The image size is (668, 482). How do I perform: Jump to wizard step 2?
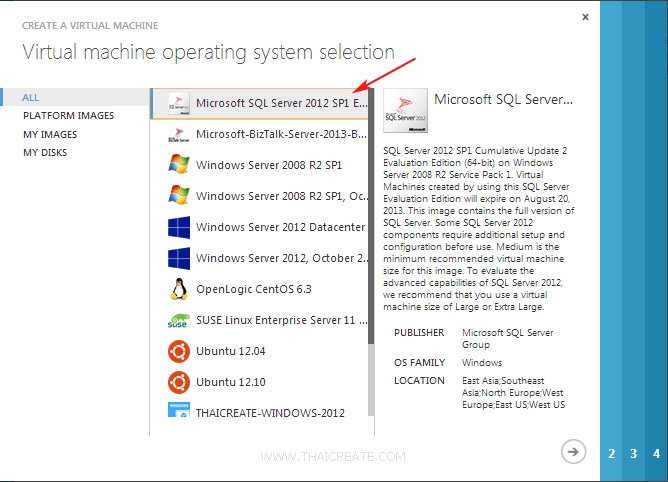[612, 453]
